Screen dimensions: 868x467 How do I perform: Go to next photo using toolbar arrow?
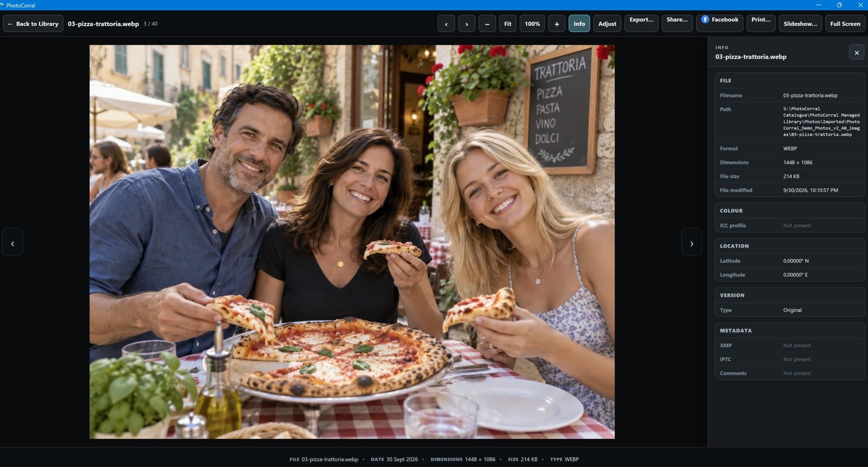(x=467, y=24)
